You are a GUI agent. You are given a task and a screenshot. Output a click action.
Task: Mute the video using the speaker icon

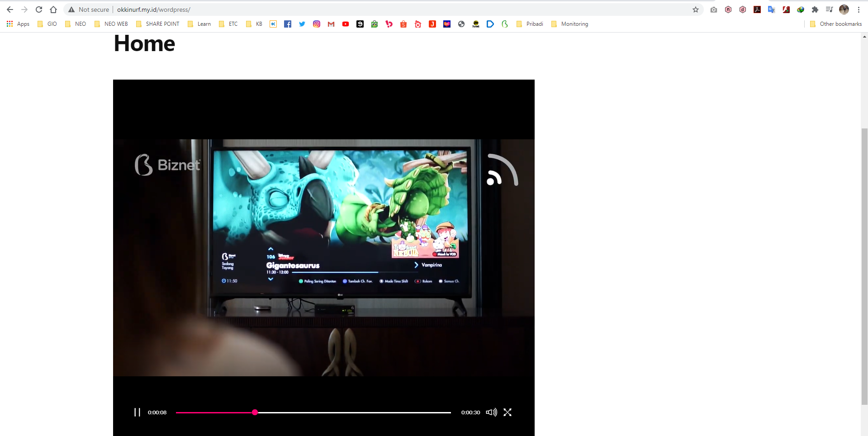pyautogui.click(x=491, y=412)
